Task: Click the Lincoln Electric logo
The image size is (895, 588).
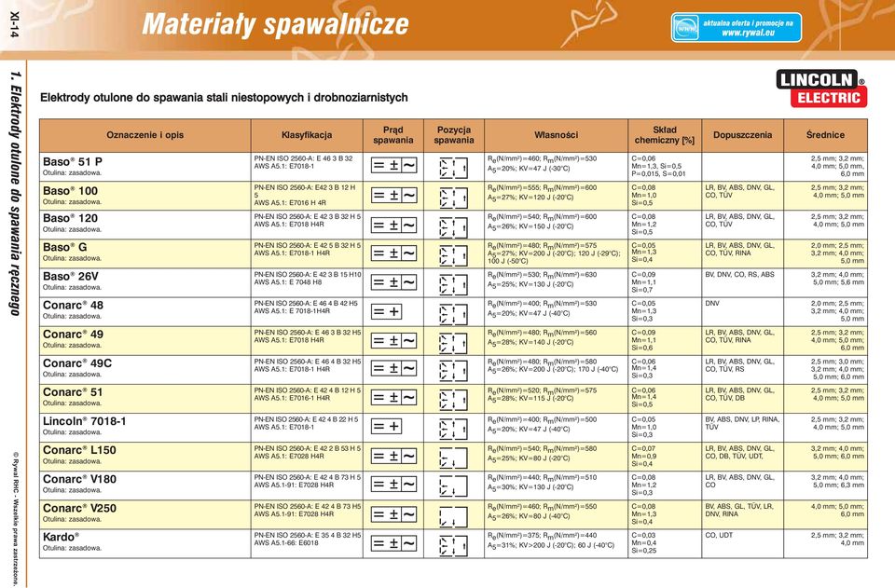Action: point(821,89)
